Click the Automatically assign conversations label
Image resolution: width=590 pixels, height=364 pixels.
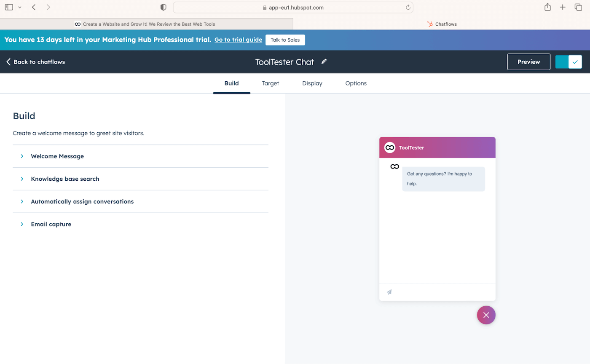pos(82,202)
